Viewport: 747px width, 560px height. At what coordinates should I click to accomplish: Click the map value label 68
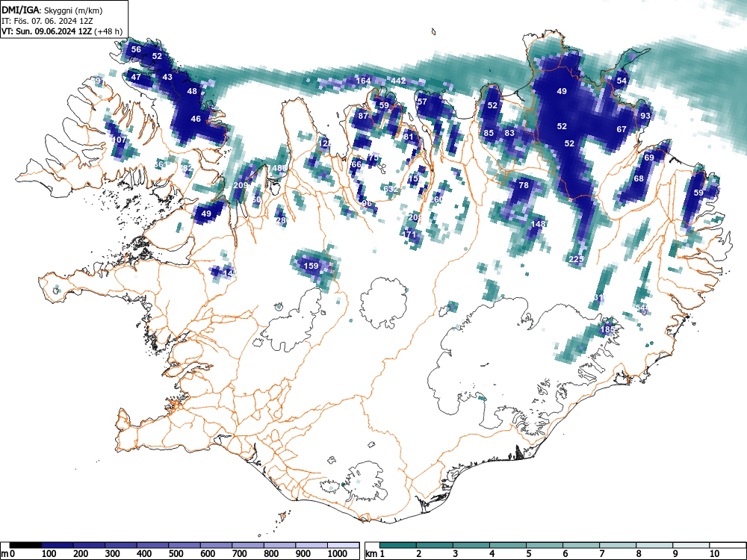pos(639,178)
